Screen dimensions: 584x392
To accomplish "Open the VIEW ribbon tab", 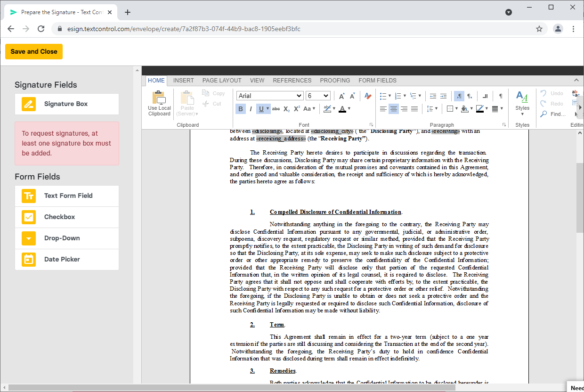I will (x=257, y=81).
